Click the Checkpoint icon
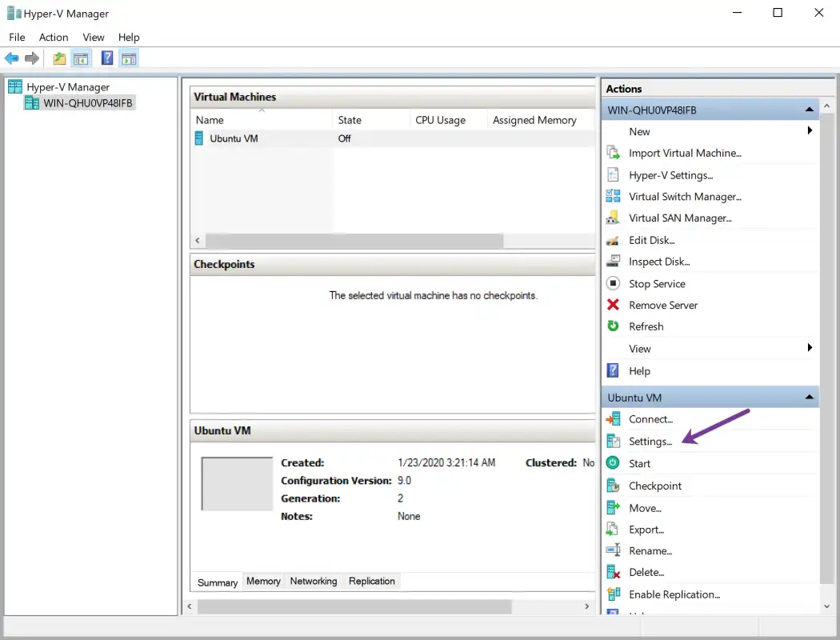 [613, 486]
